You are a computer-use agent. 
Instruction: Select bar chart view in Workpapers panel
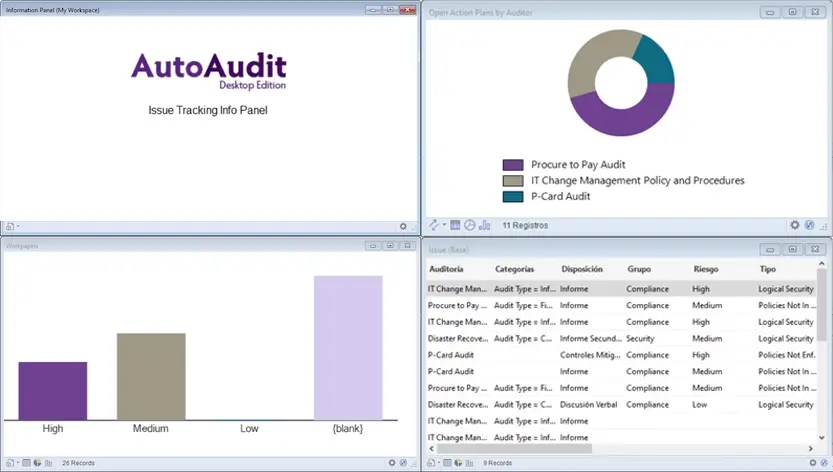pyautogui.click(x=49, y=463)
